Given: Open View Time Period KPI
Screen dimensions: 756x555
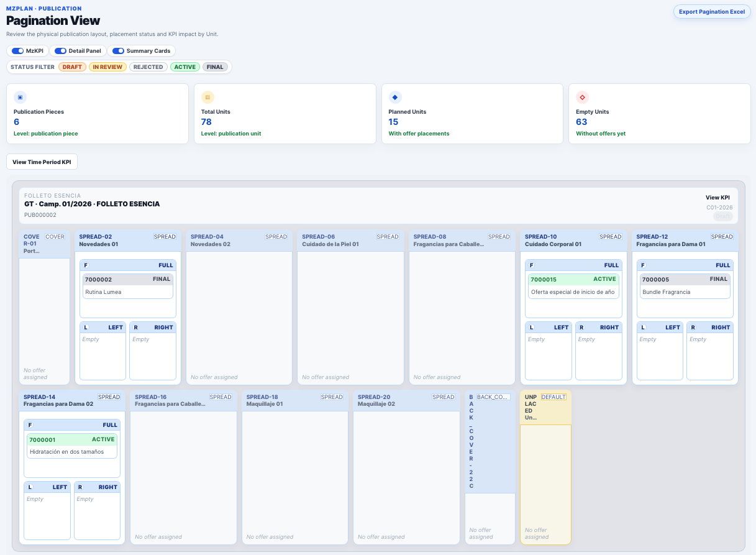Looking at the screenshot, I should click(42, 162).
